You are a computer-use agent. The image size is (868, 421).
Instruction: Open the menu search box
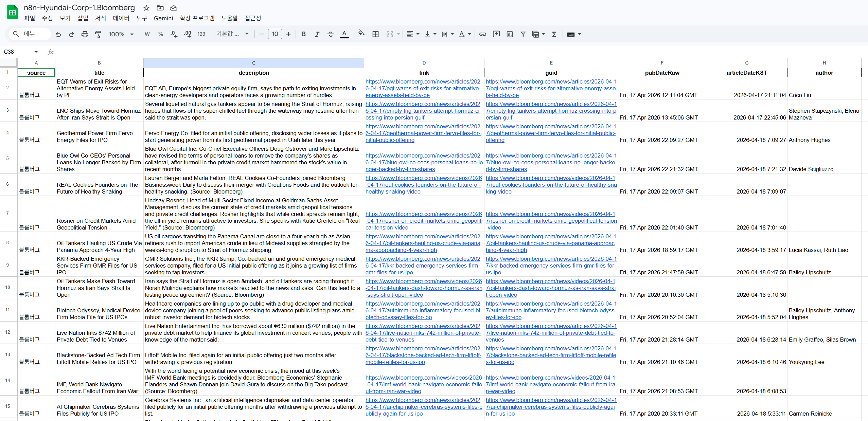pyautogui.click(x=30, y=34)
